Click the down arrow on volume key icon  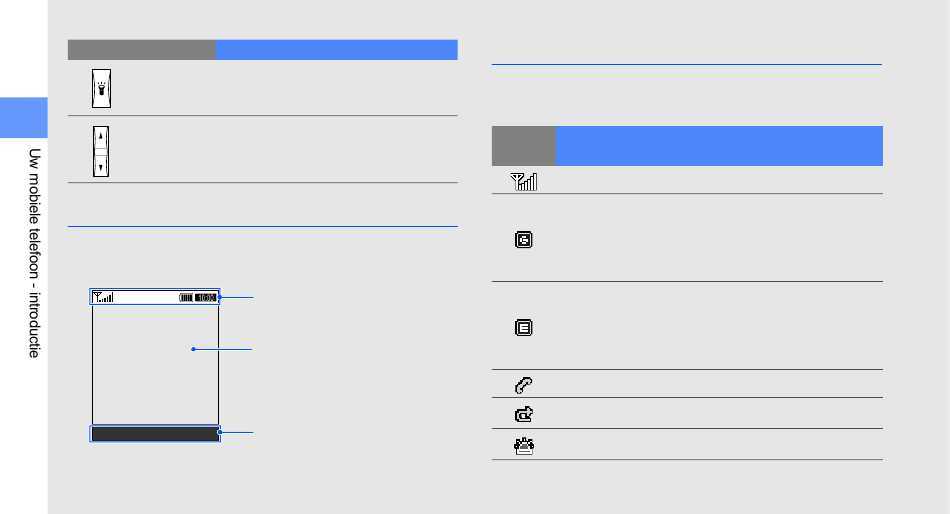101,165
